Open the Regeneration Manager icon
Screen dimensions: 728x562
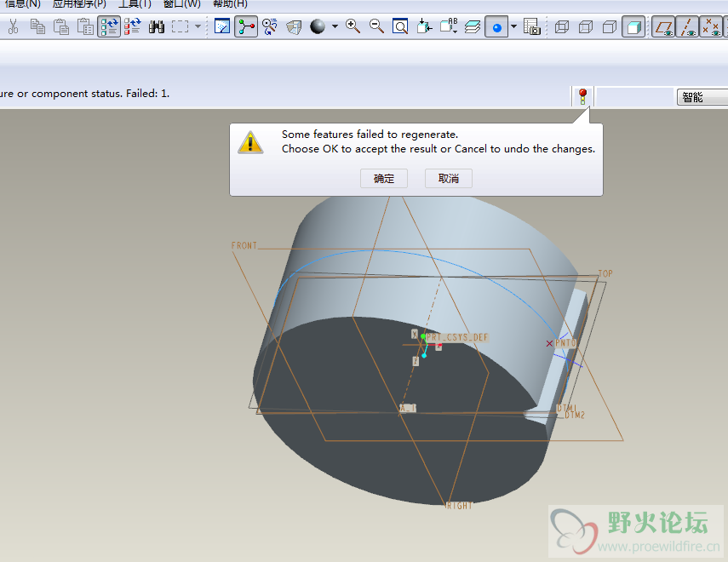pyautogui.click(x=133, y=26)
